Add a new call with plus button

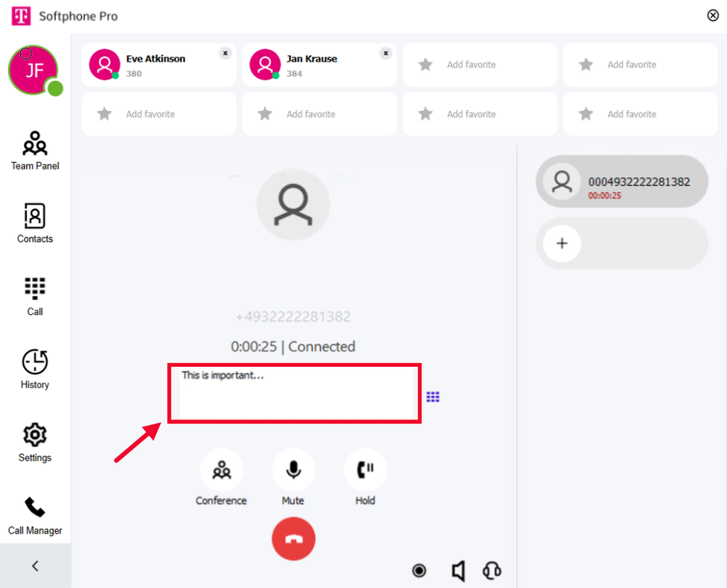coord(562,243)
